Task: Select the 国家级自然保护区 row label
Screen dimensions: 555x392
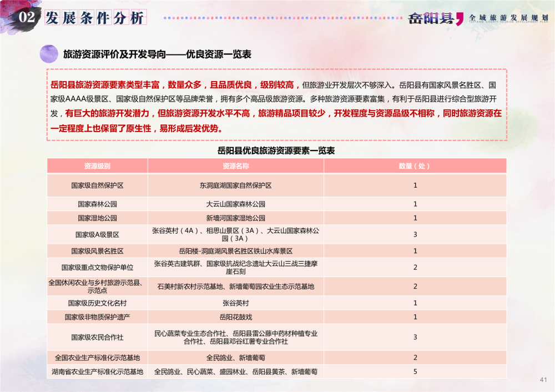Action: (x=97, y=185)
